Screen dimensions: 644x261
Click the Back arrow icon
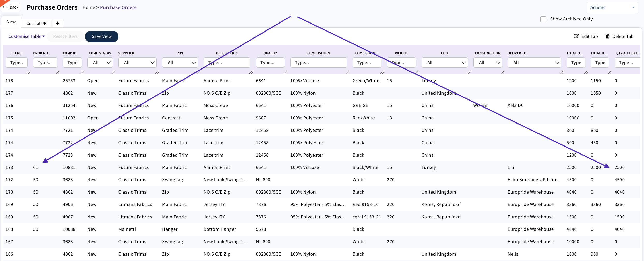5,7
